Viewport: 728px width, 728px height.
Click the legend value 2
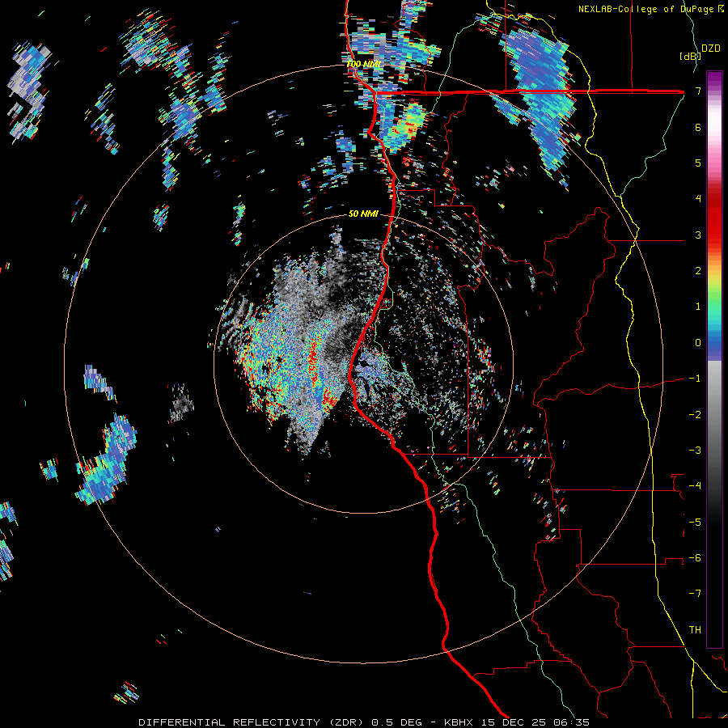698,271
